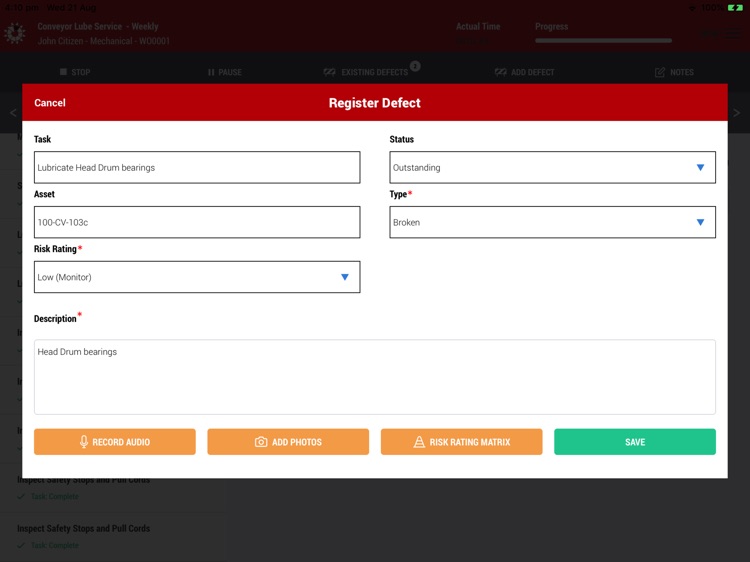
Task: Open the Status dropdown showing Outstanding
Action: point(552,167)
